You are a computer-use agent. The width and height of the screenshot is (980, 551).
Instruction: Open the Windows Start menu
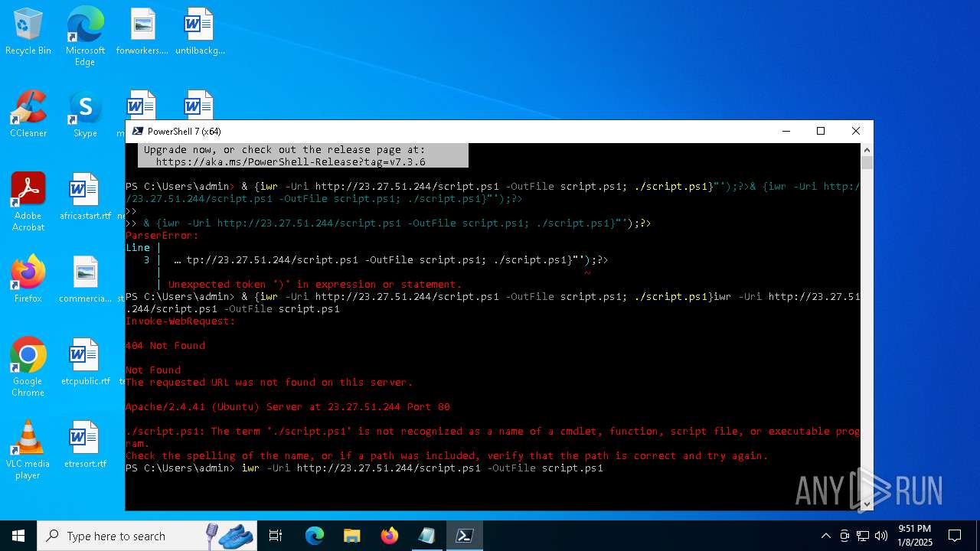pos(18,536)
